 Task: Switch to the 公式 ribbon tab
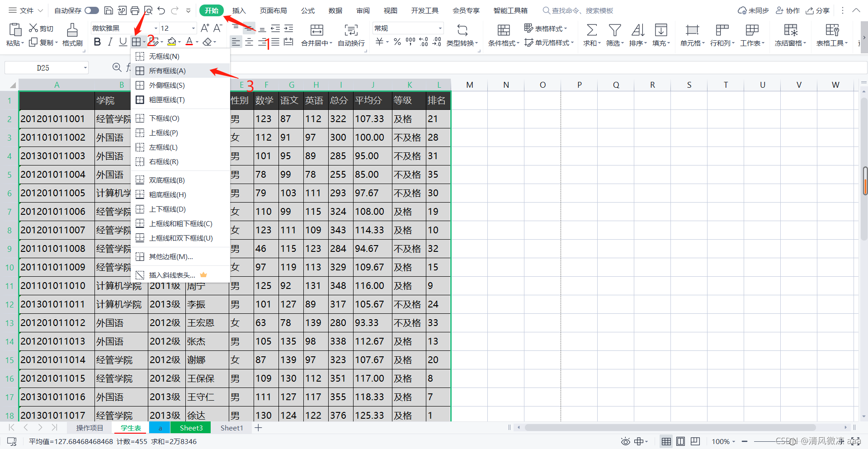[x=308, y=10]
